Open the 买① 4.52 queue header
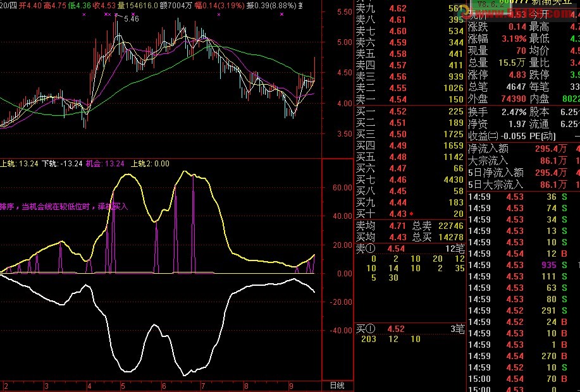Viewport: 580px width, 392px height. (409, 329)
